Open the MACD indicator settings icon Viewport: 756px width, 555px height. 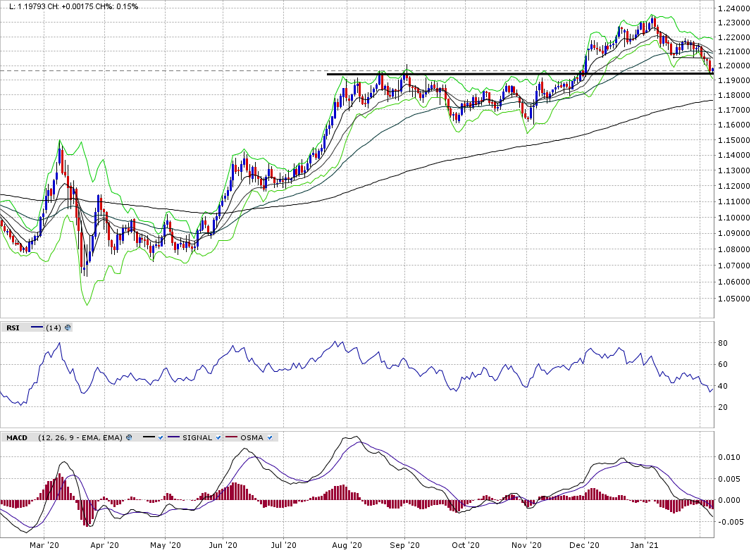click(x=129, y=437)
